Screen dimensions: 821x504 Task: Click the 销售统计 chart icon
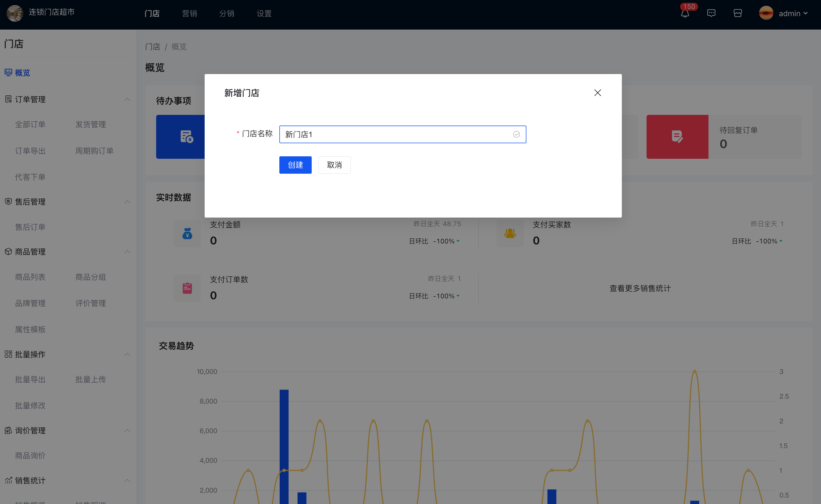click(8, 480)
